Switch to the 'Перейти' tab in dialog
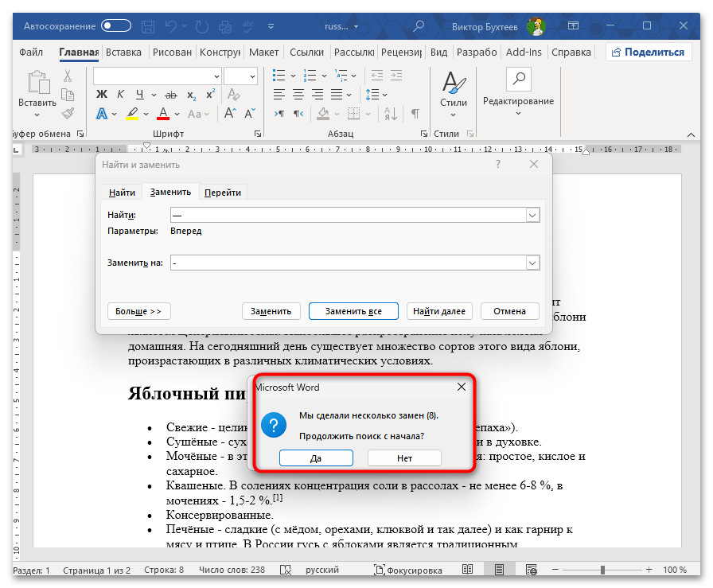This screenshot has height=588, width=713. 223,193
